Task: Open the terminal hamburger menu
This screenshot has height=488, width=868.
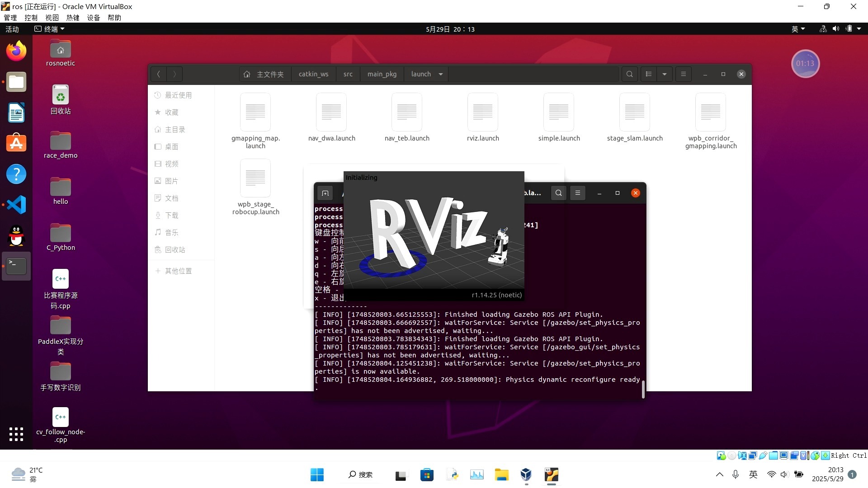Action: click(578, 193)
